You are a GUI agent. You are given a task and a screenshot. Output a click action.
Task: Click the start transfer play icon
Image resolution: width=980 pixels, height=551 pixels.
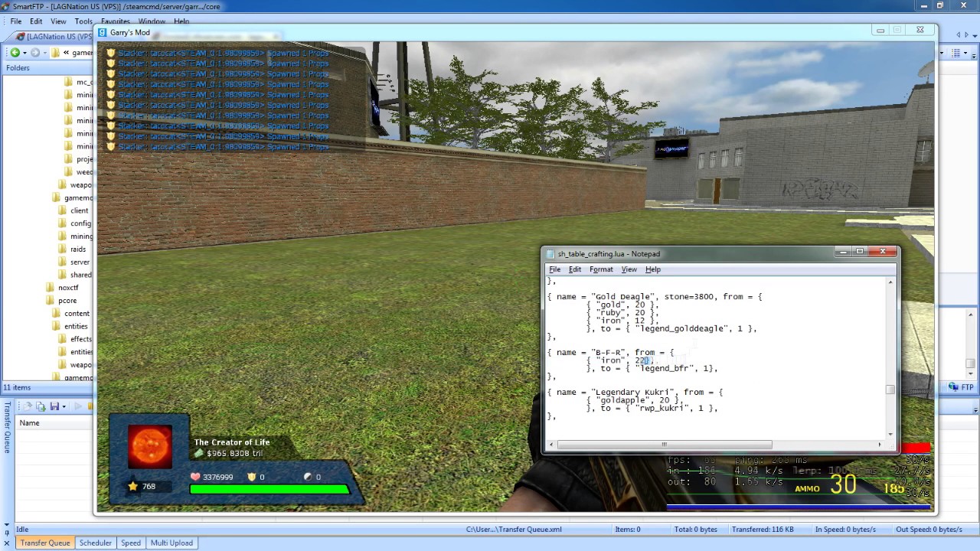pyautogui.click(x=79, y=406)
